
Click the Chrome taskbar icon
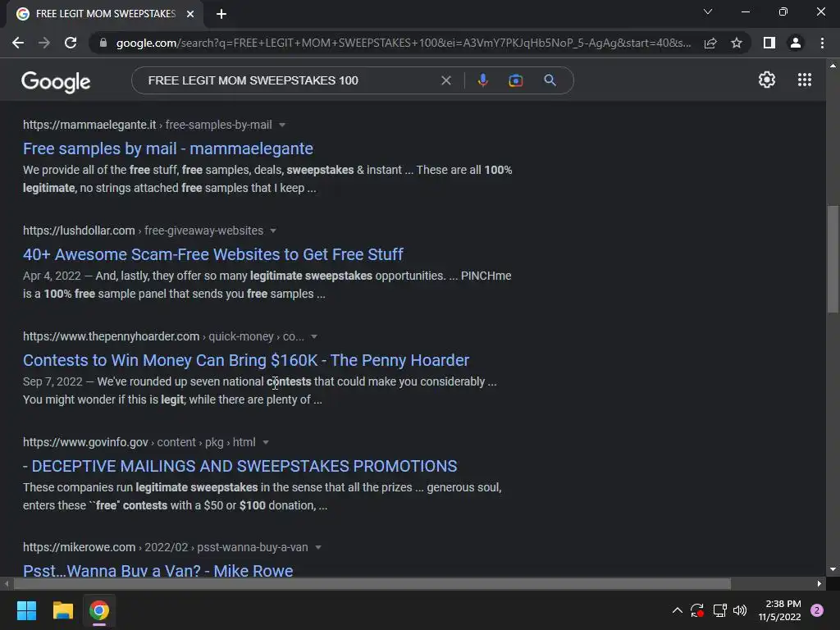pos(99,610)
